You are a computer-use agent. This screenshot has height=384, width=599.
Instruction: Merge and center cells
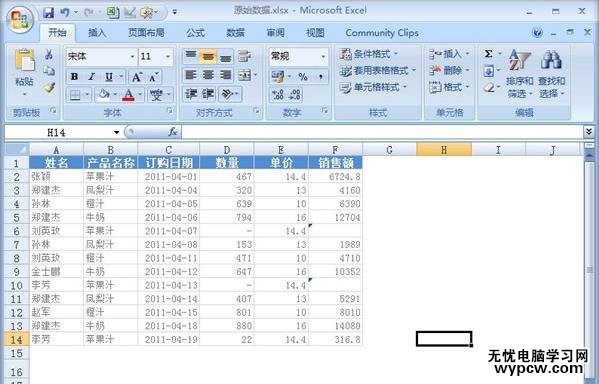pyautogui.click(x=244, y=75)
